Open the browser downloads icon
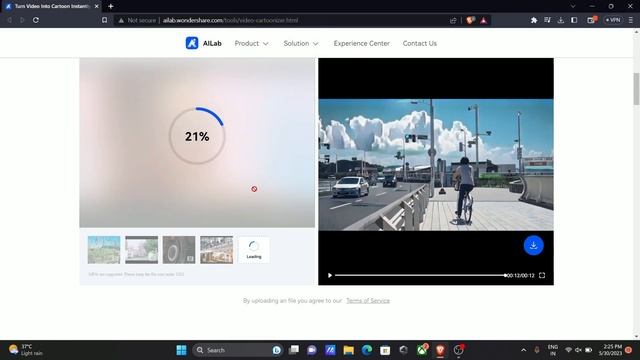Viewport: 640px width, 360px height. pyautogui.click(x=560, y=20)
